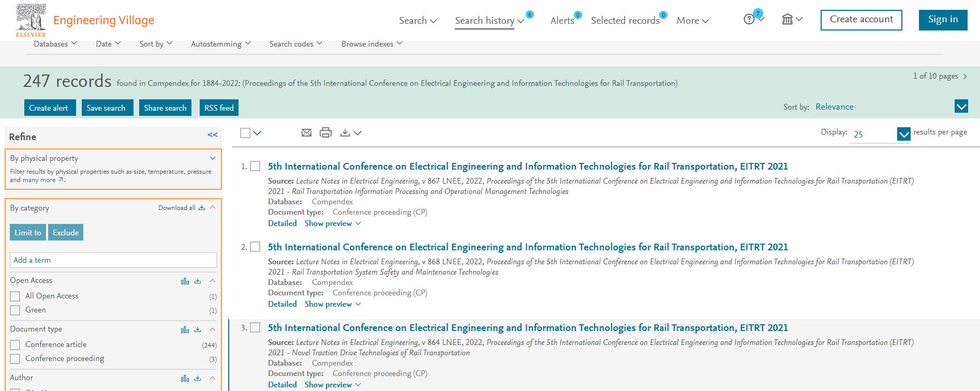Click the Create alert button
This screenshot has width=980, height=391.
coord(50,108)
